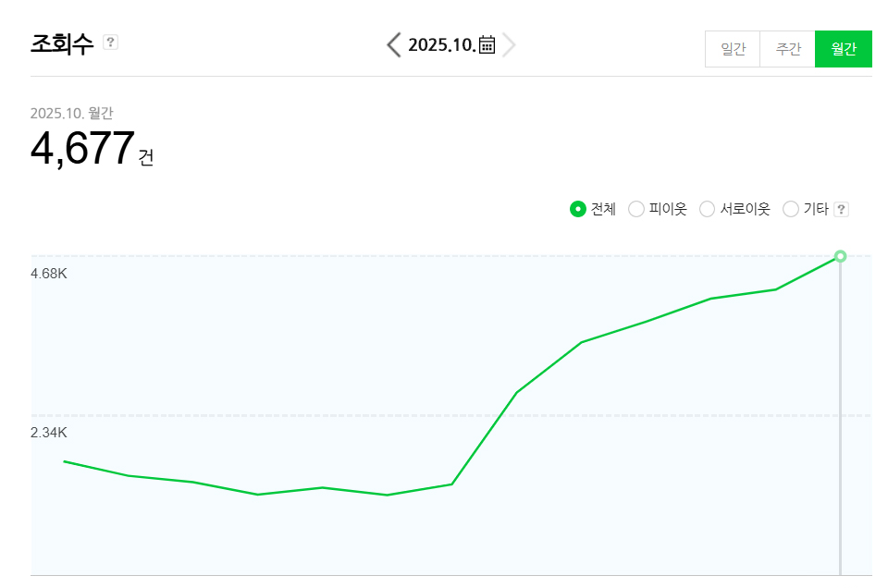The width and height of the screenshot is (888, 588).
Task: Click the highlighted end data point circle
Action: click(840, 256)
